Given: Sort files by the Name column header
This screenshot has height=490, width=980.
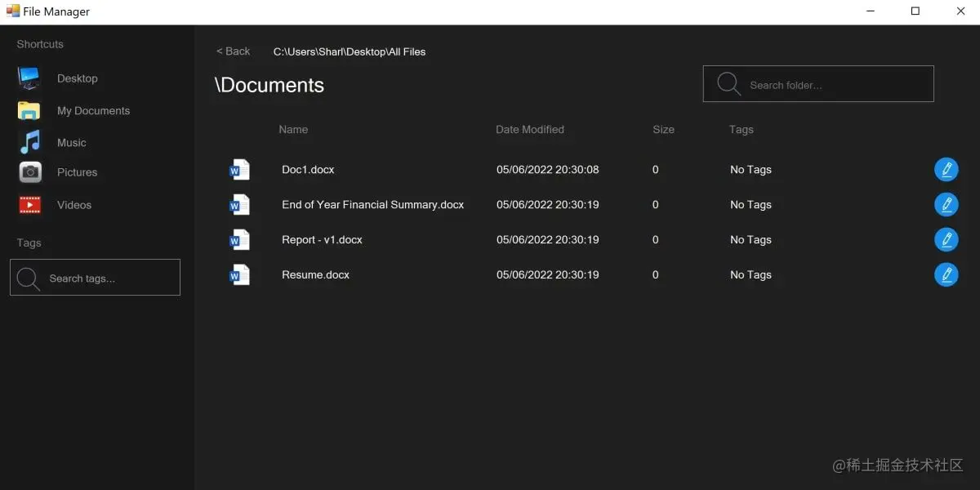Looking at the screenshot, I should 293,129.
